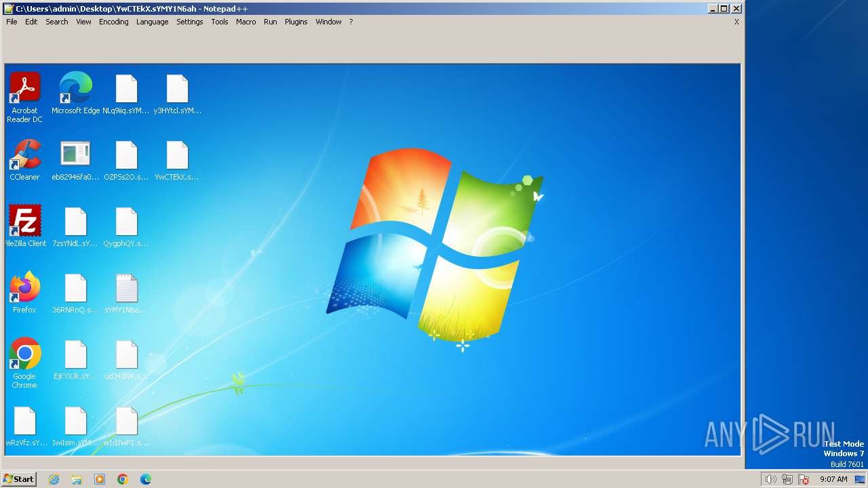This screenshot has width=868, height=488.
Task: Select the CCleaner desktop shortcut
Action: (24, 160)
